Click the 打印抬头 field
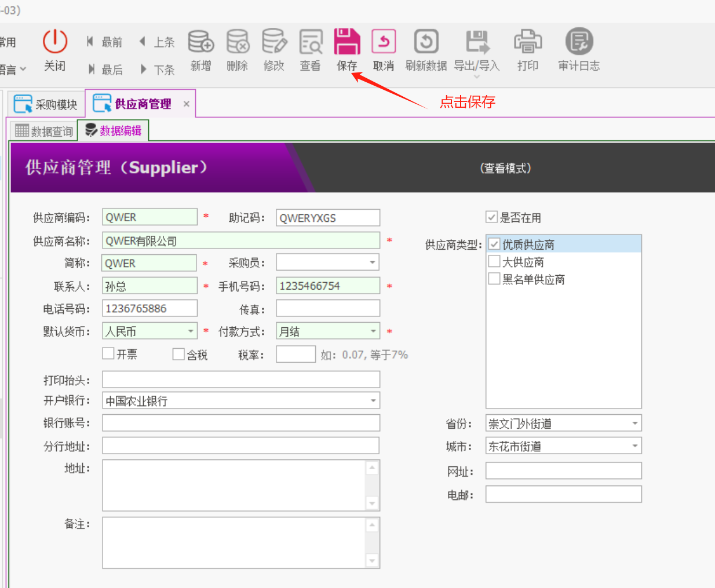This screenshot has height=588, width=715. [x=241, y=379]
